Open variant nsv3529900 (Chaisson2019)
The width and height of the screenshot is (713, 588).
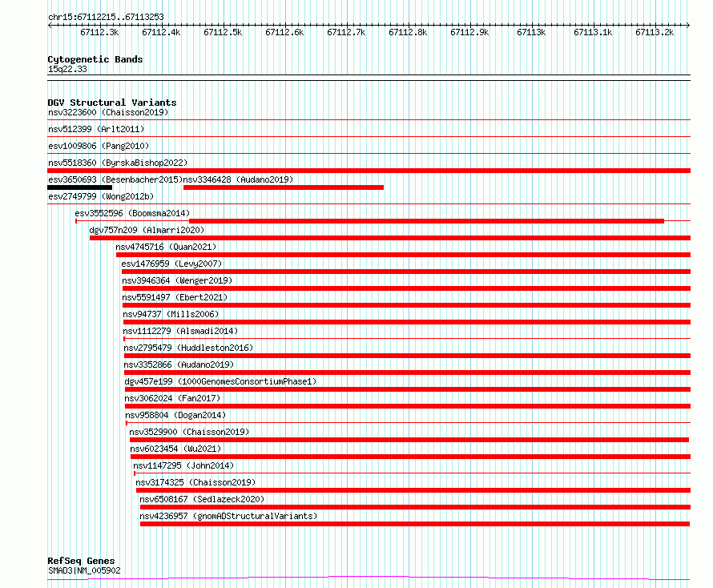tap(189, 432)
